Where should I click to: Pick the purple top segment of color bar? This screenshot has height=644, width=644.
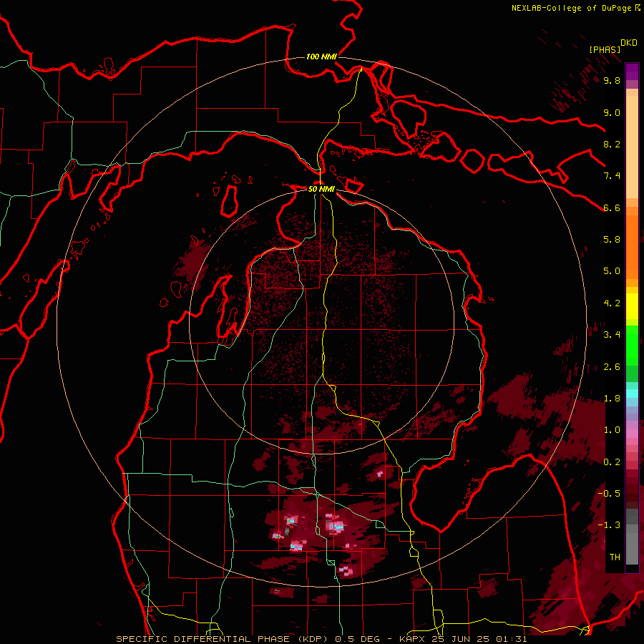click(632, 72)
